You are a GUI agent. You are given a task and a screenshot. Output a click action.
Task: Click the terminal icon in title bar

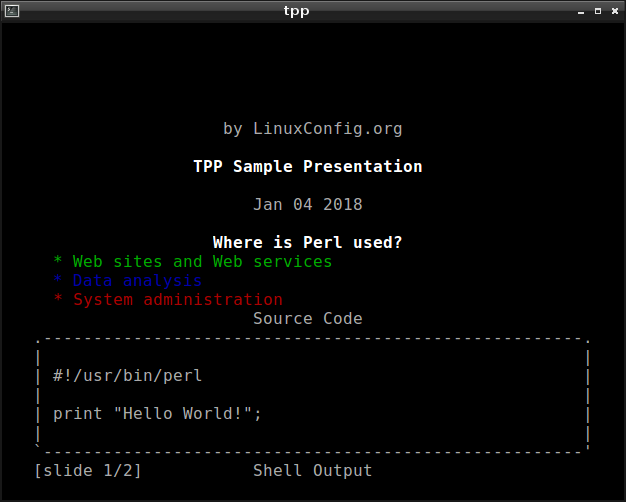click(x=12, y=11)
